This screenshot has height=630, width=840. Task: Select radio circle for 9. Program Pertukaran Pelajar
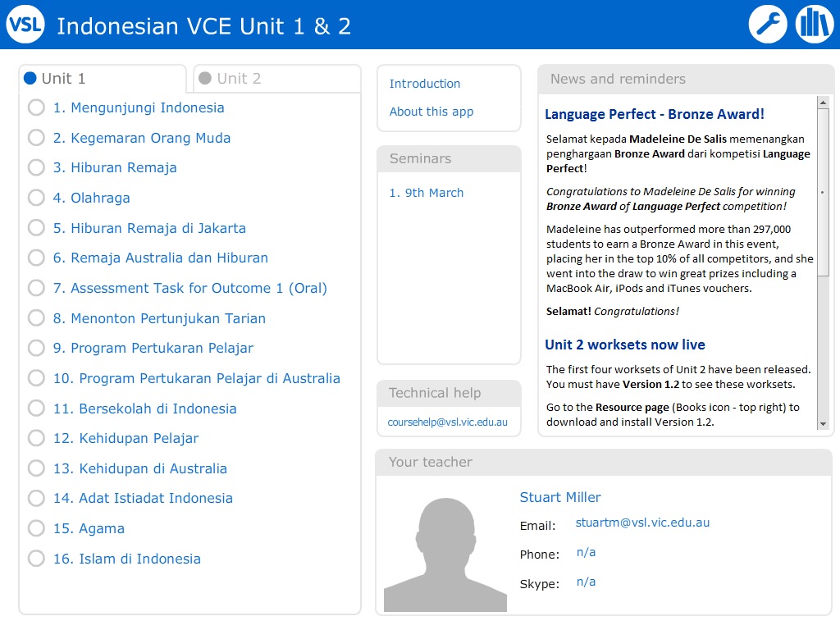coord(36,348)
